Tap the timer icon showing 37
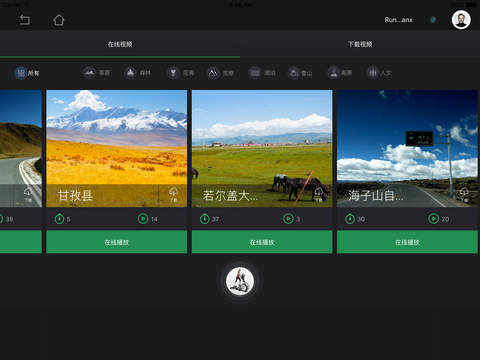The width and height of the screenshot is (480, 360). [205, 219]
